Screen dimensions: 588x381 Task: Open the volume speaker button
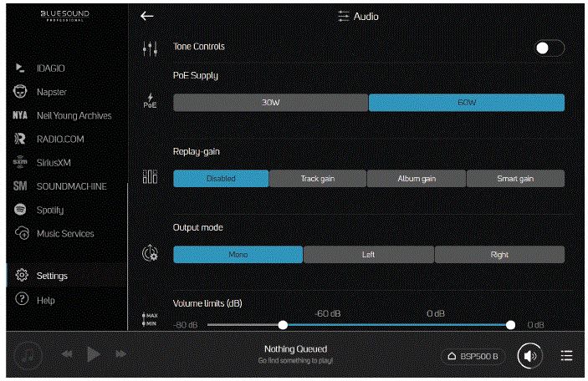pyautogui.click(x=529, y=356)
